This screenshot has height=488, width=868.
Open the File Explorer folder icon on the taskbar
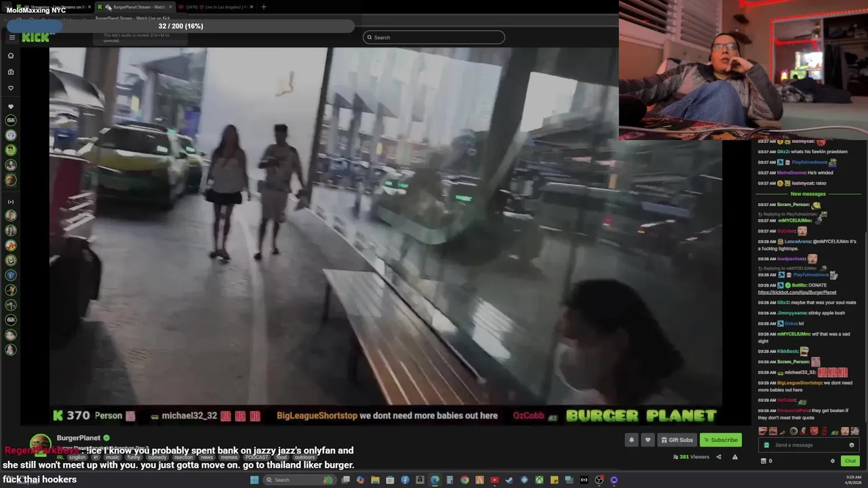[x=375, y=480]
